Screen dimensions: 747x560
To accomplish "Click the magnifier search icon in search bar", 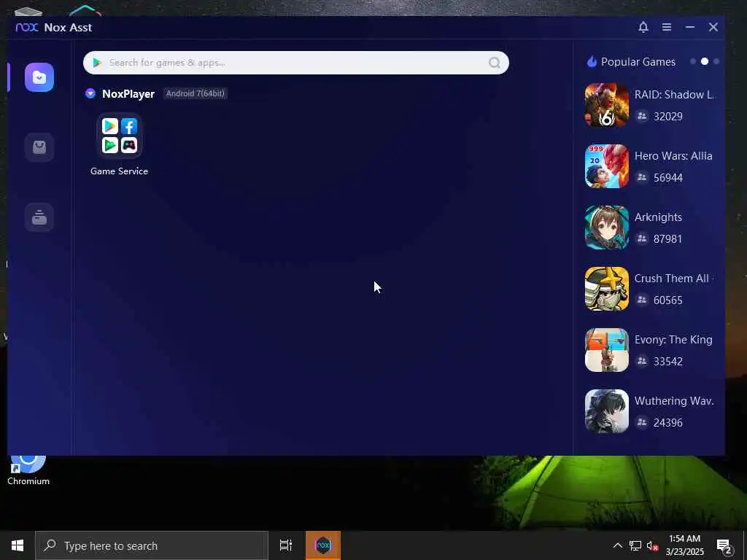I will point(495,63).
